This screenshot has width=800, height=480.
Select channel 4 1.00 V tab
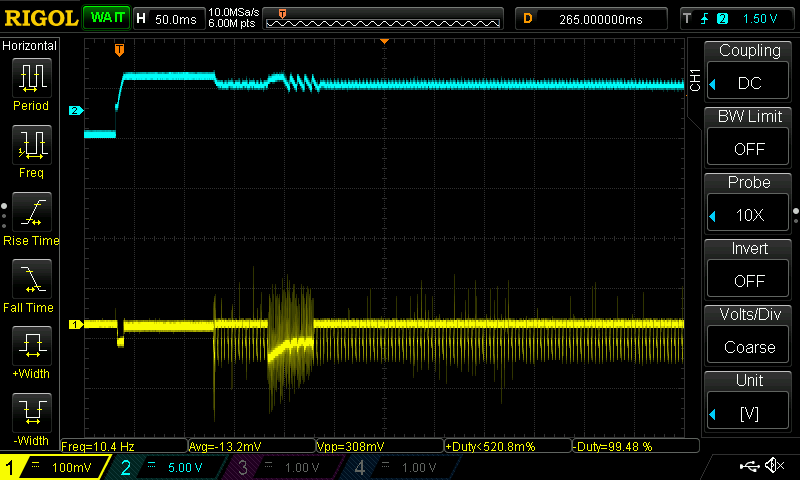[x=401, y=467]
